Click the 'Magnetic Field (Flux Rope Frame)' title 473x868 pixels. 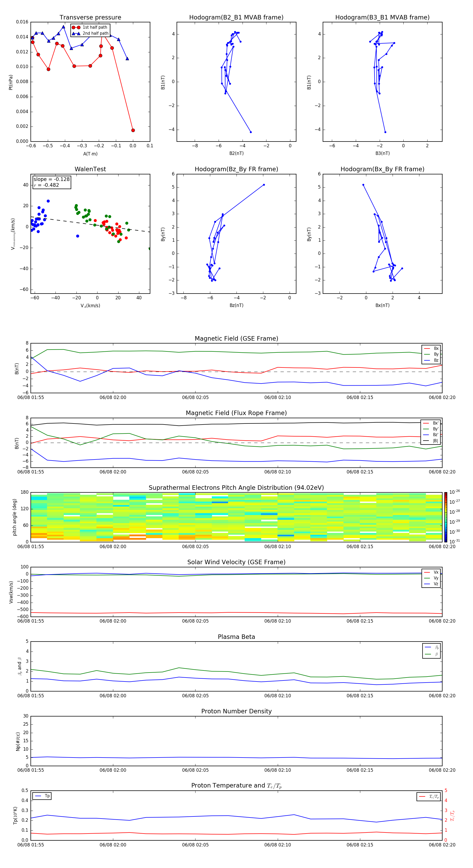click(236, 413)
